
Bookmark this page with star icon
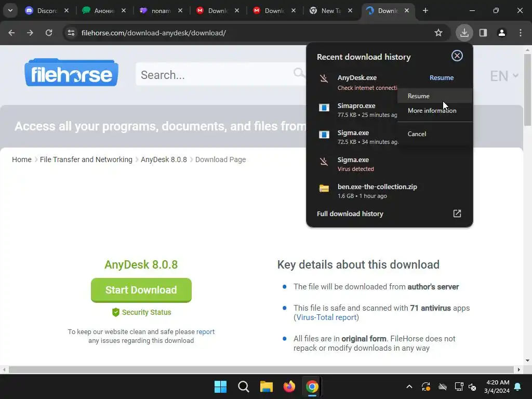coord(438,33)
